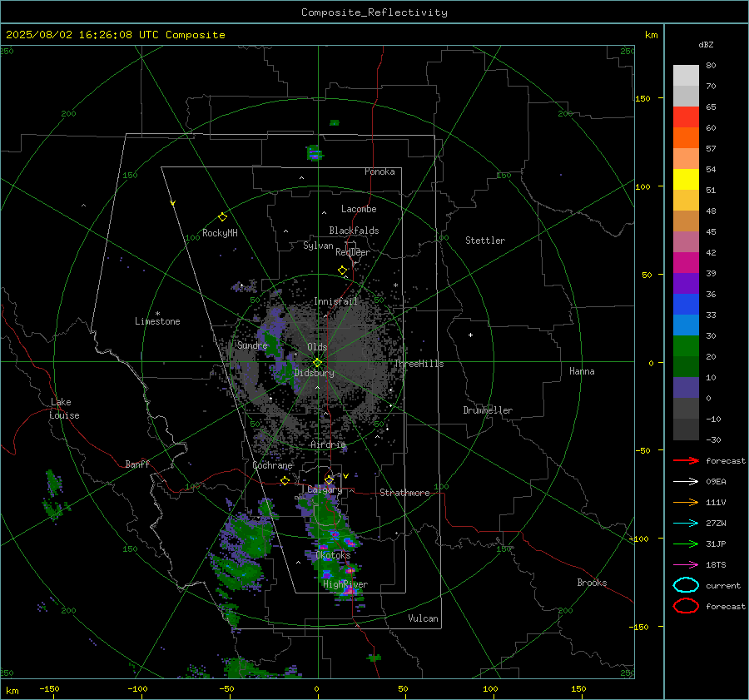Click the 'RedDeer' map label
This screenshot has width=749, height=700.
353,252
